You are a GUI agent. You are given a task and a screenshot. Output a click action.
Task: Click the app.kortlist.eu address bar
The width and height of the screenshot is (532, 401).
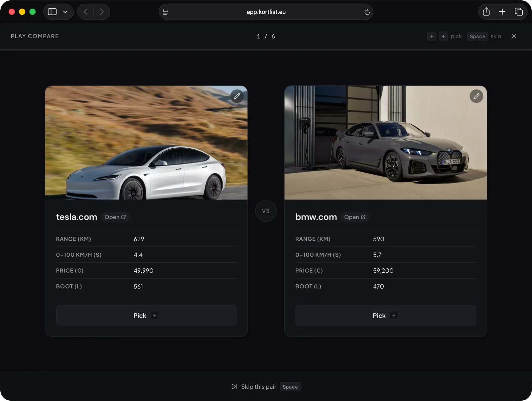[x=266, y=12]
